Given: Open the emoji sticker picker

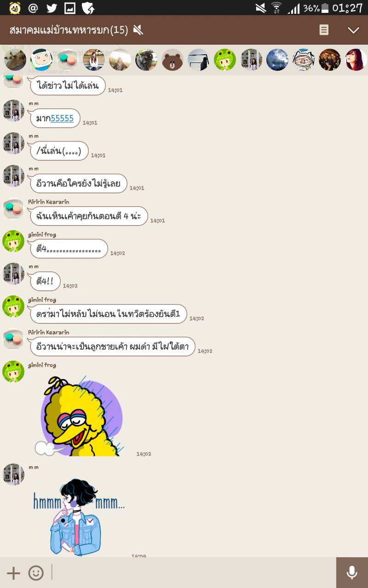Looking at the screenshot, I should (x=36, y=573).
